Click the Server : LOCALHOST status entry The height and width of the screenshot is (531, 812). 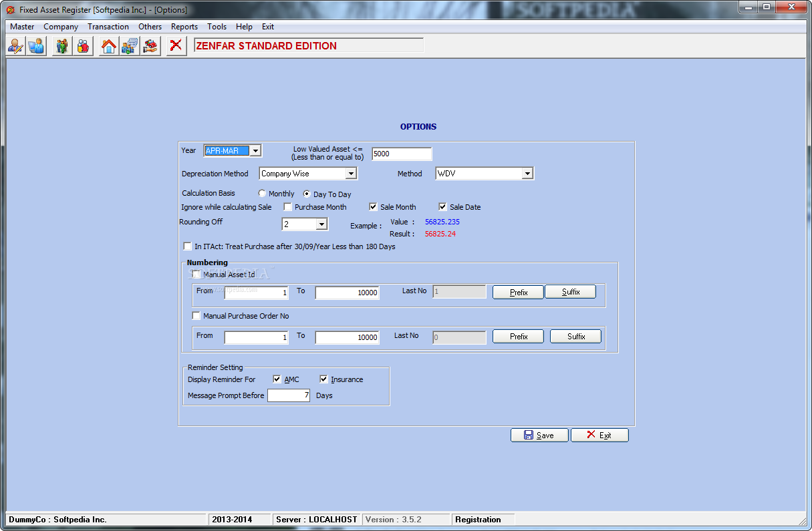tap(317, 519)
